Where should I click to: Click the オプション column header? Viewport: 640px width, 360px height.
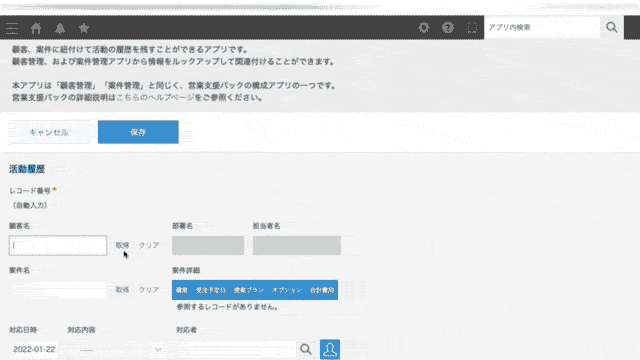287,290
